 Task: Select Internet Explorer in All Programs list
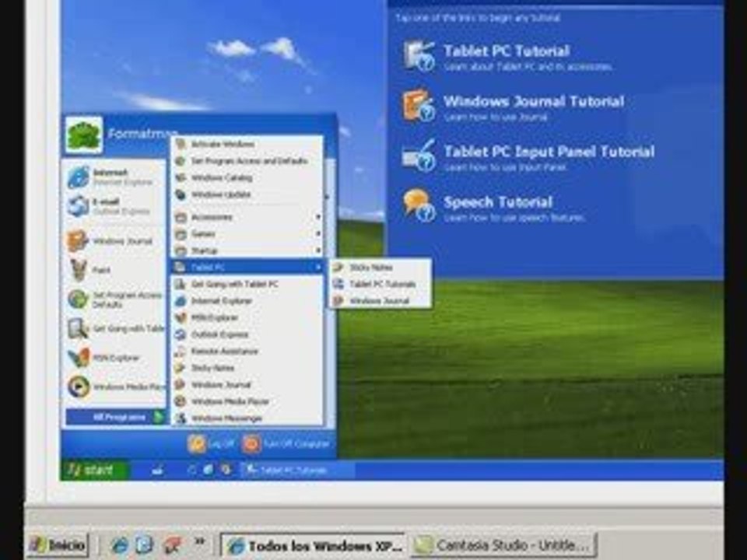point(247,301)
